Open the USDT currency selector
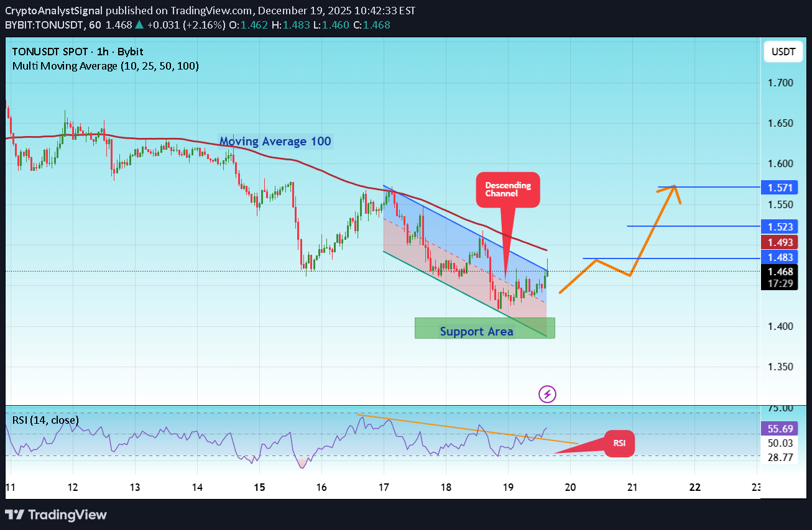Viewport: 812px width, 530px height. pyautogui.click(x=783, y=52)
